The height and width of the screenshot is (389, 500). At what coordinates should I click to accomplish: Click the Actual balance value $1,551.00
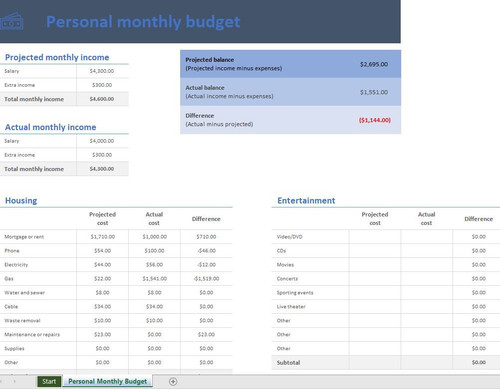[x=374, y=92]
